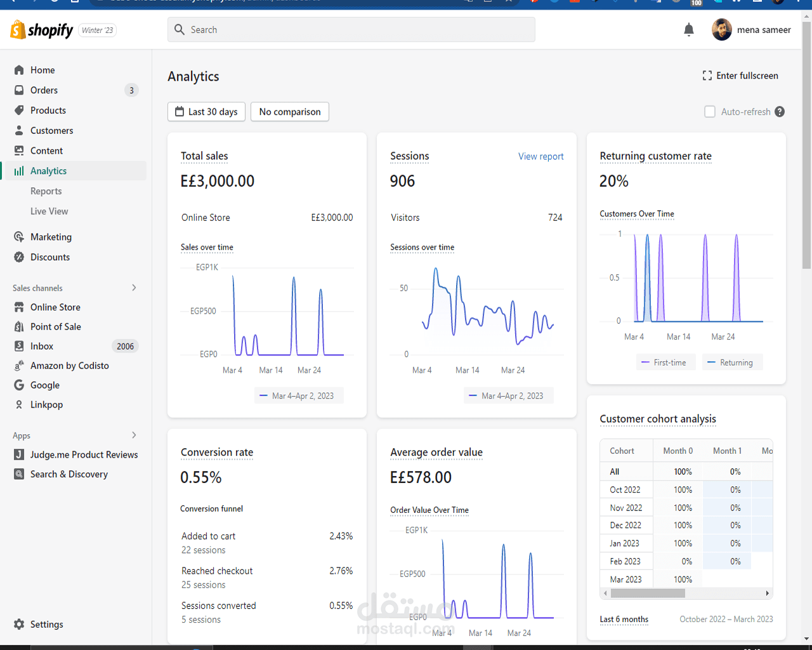This screenshot has height=650, width=812.
Task: Open Judge.me Product Reviews app
Action: (x=84, y=454)
